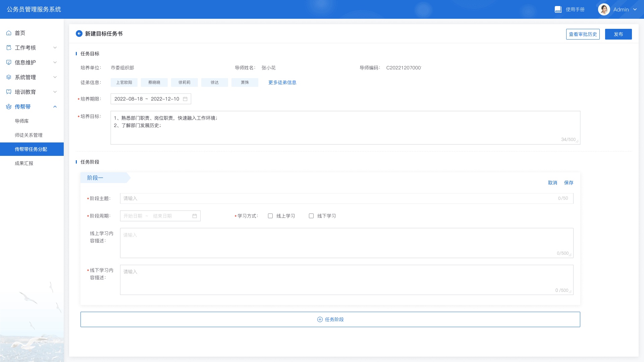Open the Admin account dropdown arrow
The width and height of the screenshot is (644, 362).
tap(635, 9)
